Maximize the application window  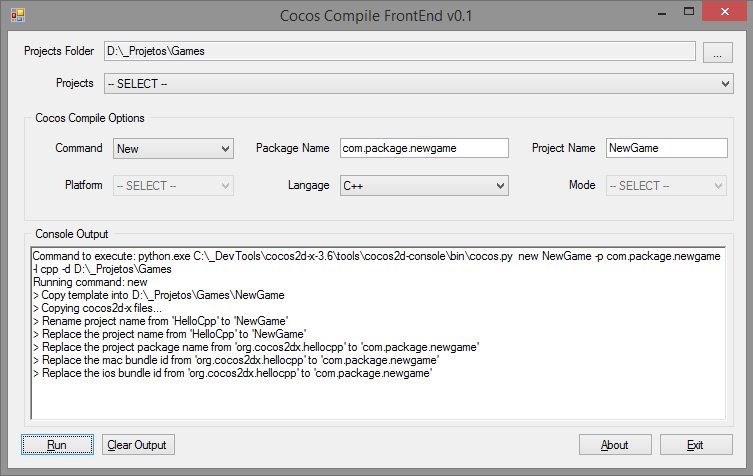689,12
